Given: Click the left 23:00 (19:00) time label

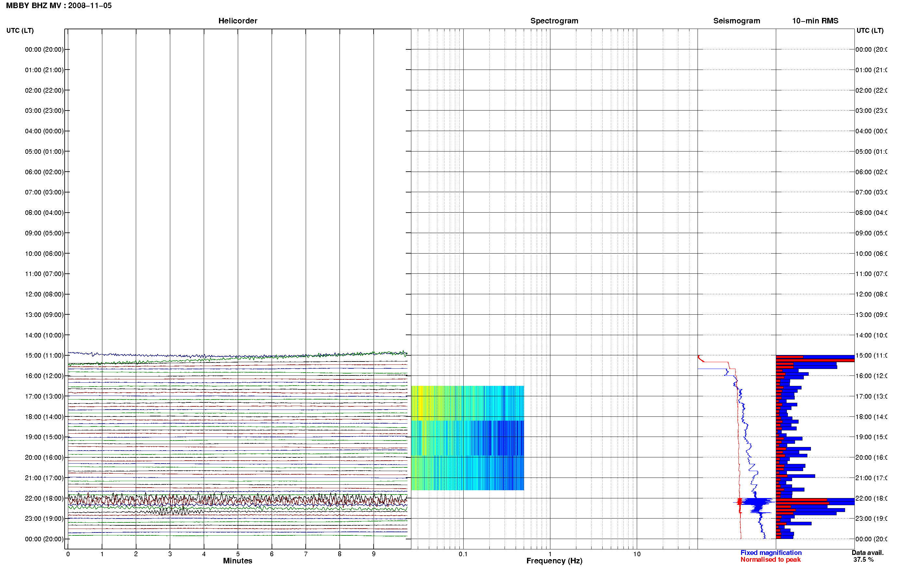Looking at the screenshot, I should [x=44, y=519].
